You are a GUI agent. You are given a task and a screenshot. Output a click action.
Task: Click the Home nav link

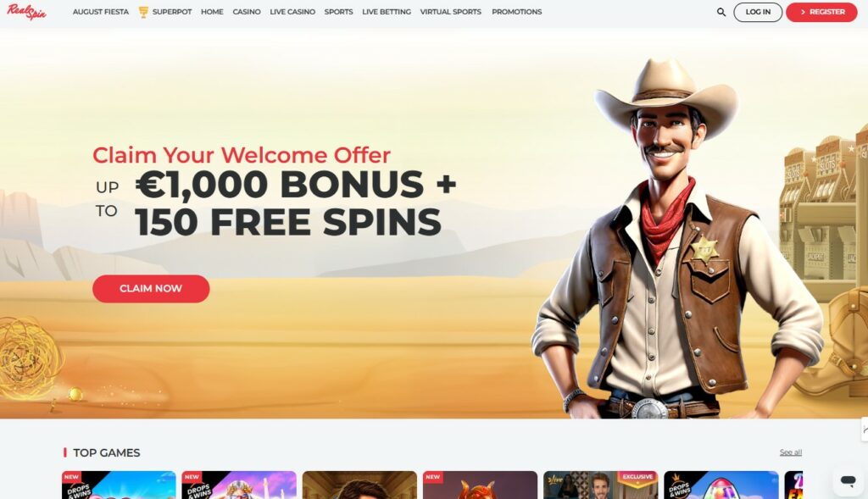click(212, 12)
